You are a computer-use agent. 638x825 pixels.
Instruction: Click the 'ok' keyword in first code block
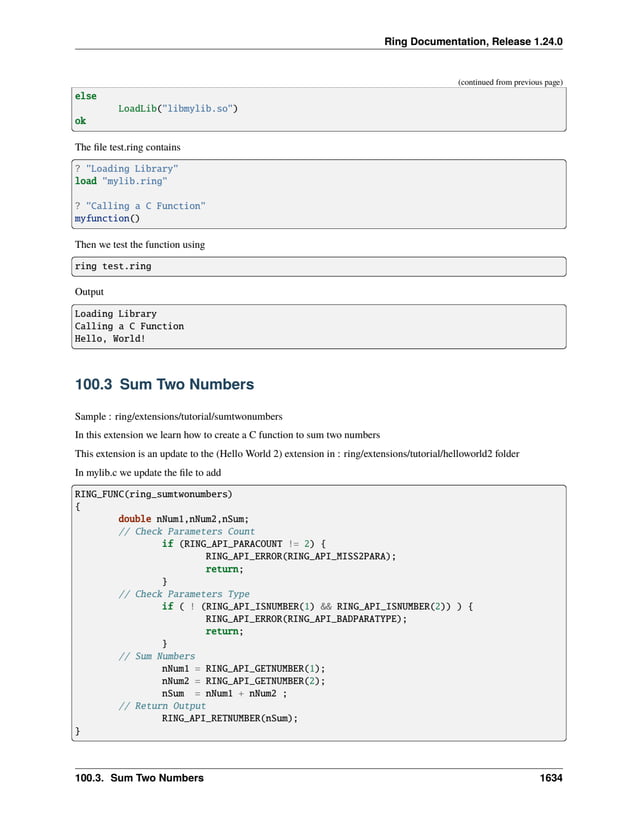click(80, 120)
